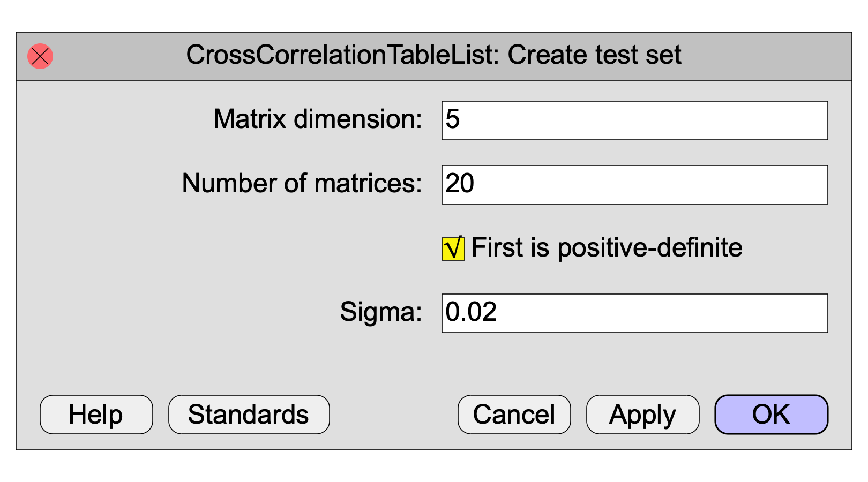This screenshot has width=868, height=482.
Task: Confirm with the OK button
Action: point(772,415)
